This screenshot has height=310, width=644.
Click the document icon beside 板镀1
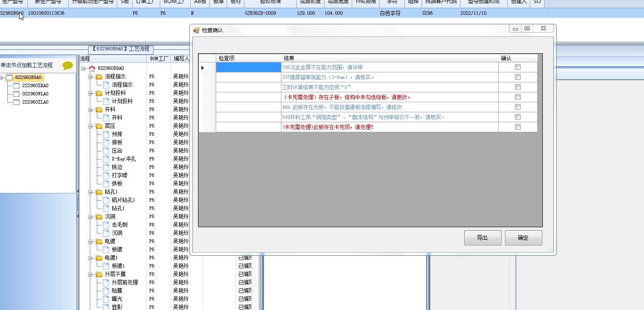106,266
